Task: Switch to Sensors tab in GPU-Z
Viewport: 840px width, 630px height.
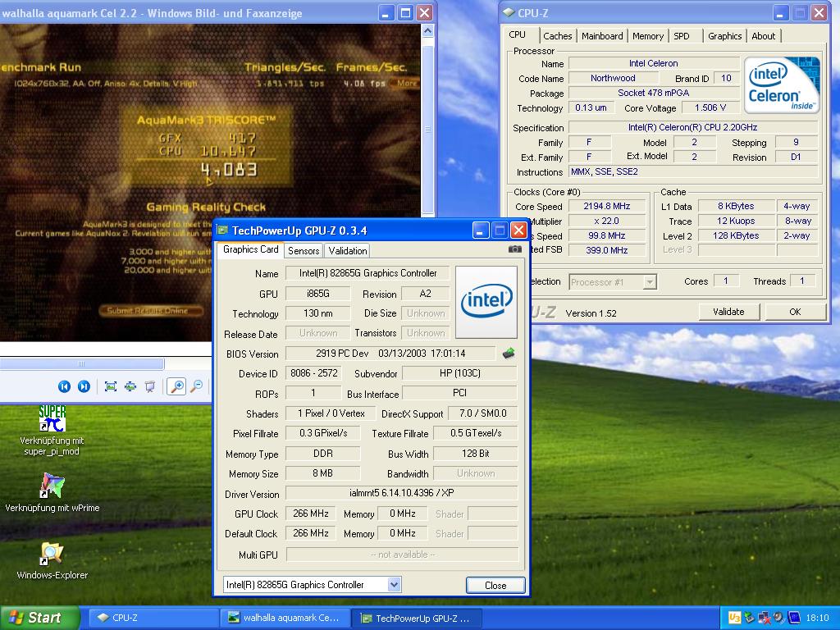Action: [x=304, y=250]
